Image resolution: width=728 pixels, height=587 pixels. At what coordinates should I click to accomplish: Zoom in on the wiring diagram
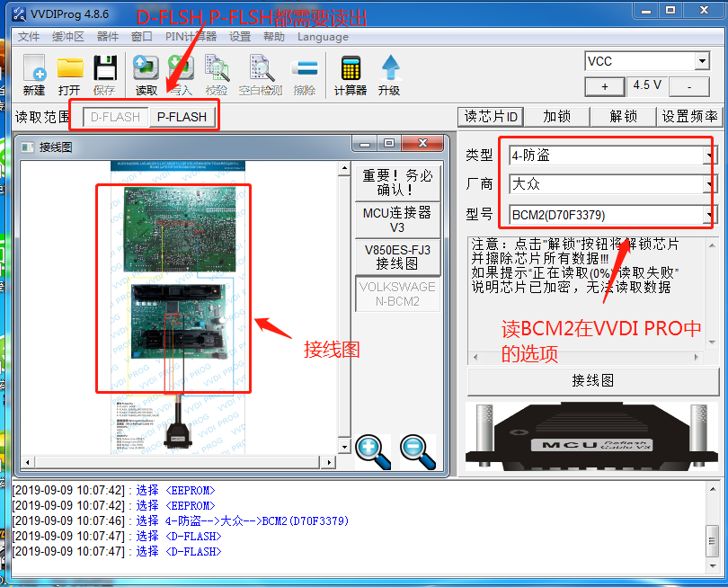(373, 452)
